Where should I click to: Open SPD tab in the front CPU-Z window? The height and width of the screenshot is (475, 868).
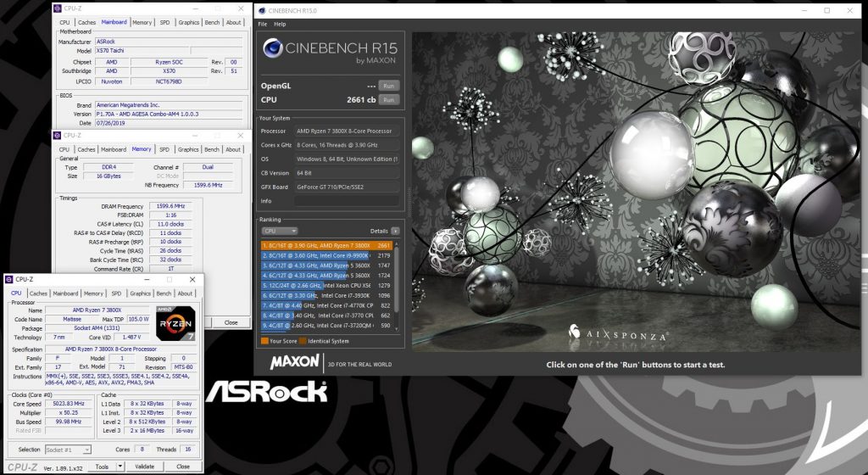[116, 293]
